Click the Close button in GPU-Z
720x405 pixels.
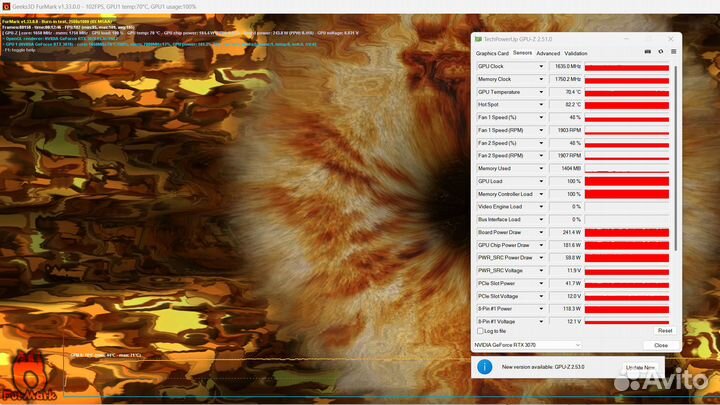660,345
